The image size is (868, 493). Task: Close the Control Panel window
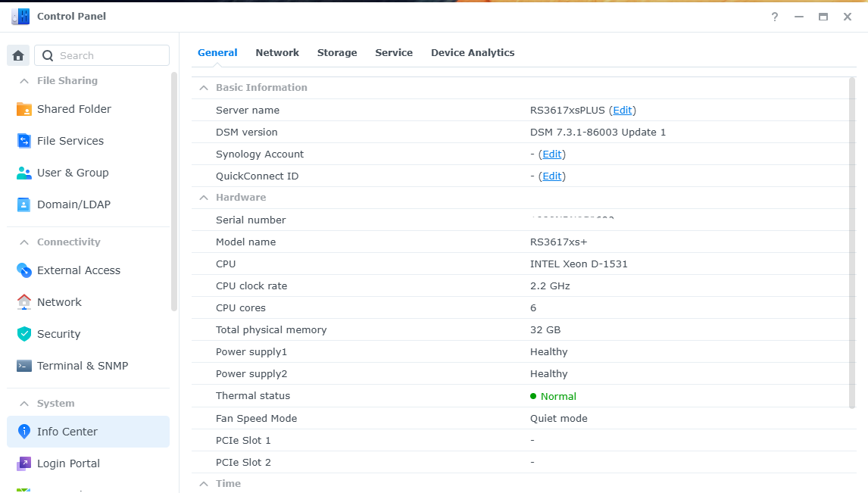[x=848, y=17]
